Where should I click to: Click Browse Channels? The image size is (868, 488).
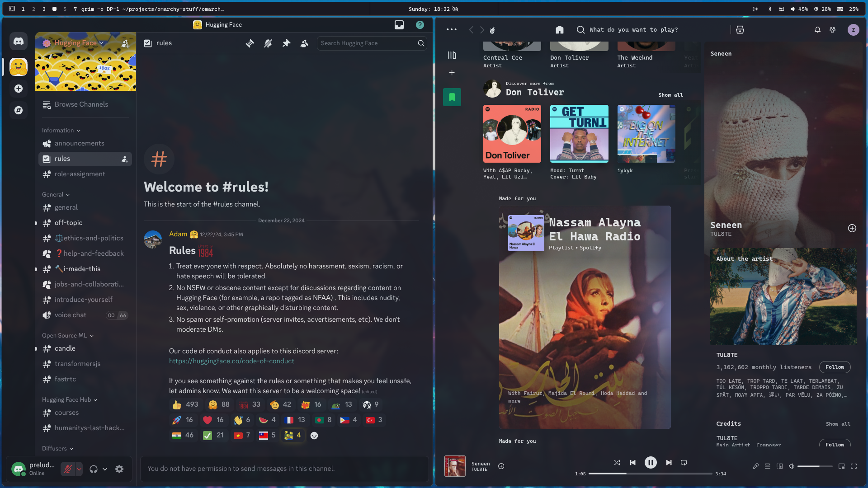tap(85, 105)
